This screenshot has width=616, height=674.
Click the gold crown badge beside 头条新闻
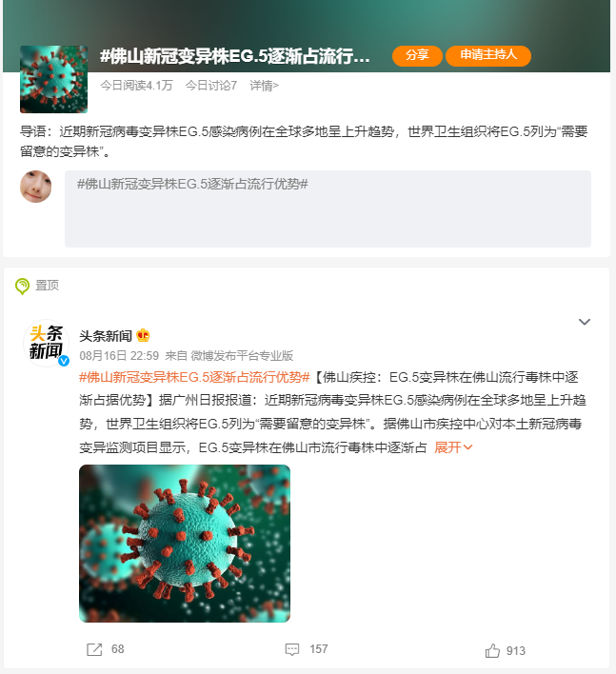143,335
